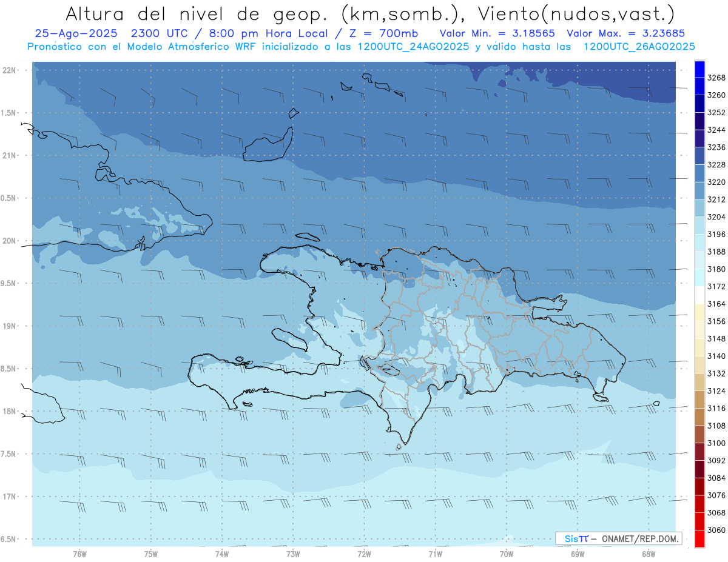Click the 19N latitude axis label
This screenshot has height=562, width=728.
[x=9, y=326]
